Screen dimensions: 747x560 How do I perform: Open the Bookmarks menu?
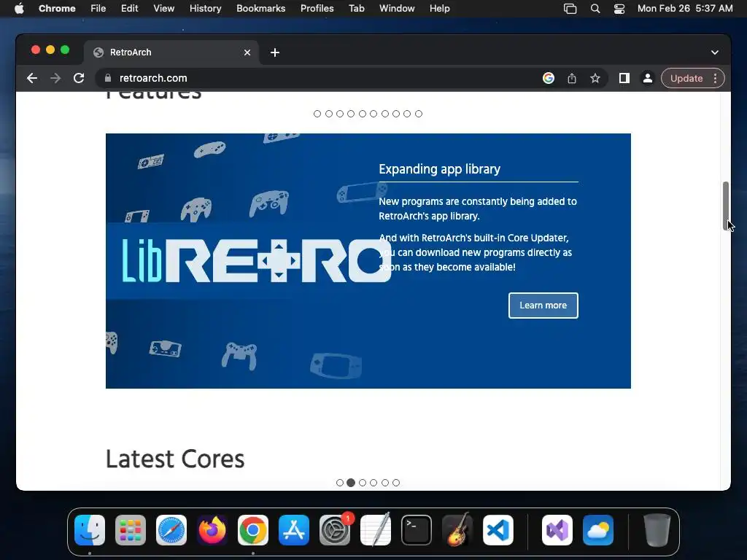click(261, 9)
